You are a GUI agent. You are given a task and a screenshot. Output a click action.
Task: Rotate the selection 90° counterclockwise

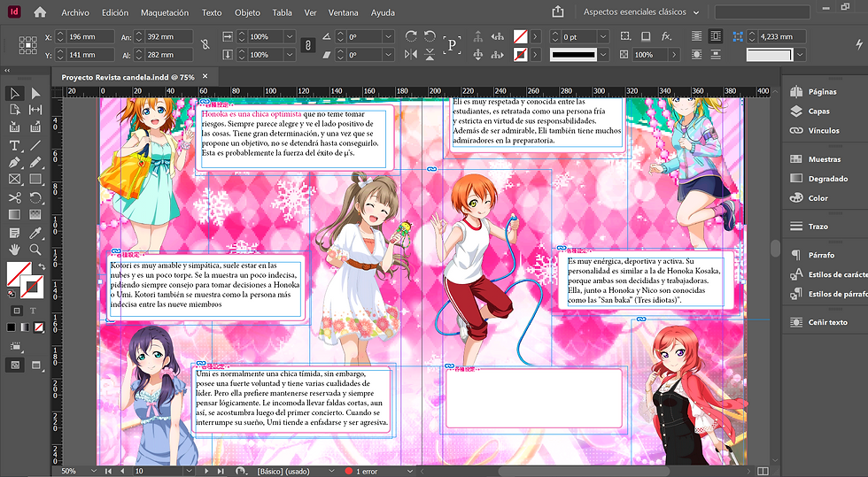tap(430, 36)
